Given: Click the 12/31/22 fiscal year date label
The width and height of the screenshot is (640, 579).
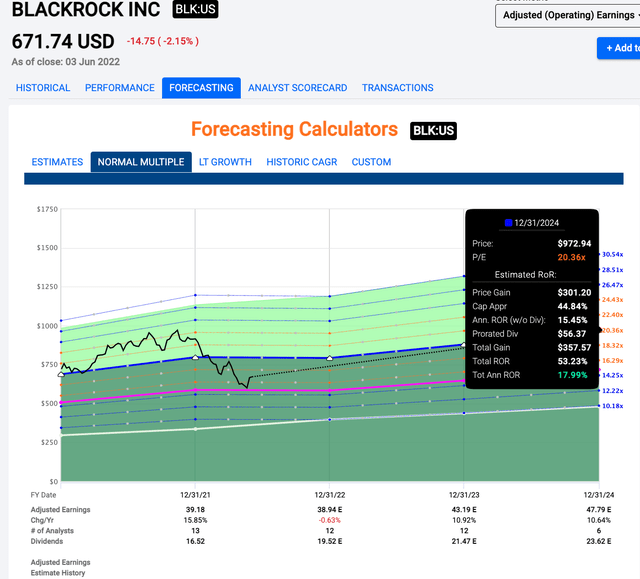Looking at the screenshot, I should click(x=330, y=495).
